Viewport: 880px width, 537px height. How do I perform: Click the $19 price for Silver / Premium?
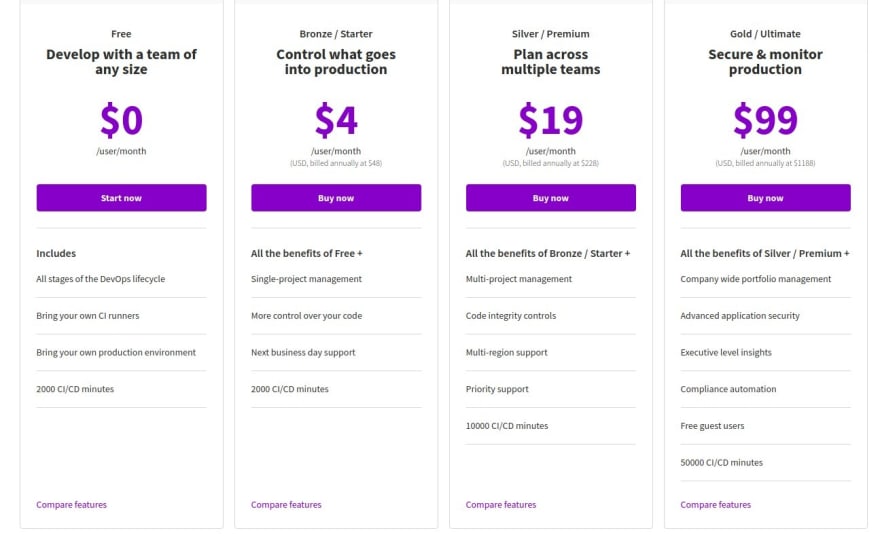coord(551,120)
